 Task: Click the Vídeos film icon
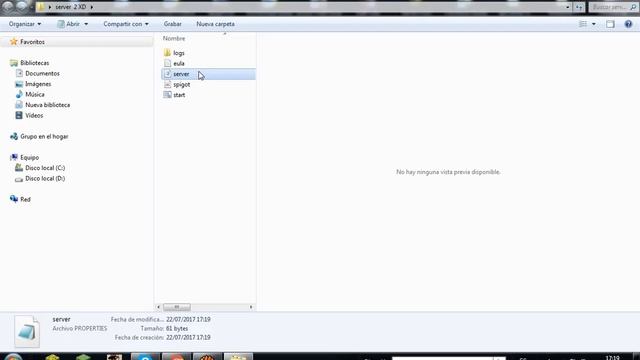19,116
